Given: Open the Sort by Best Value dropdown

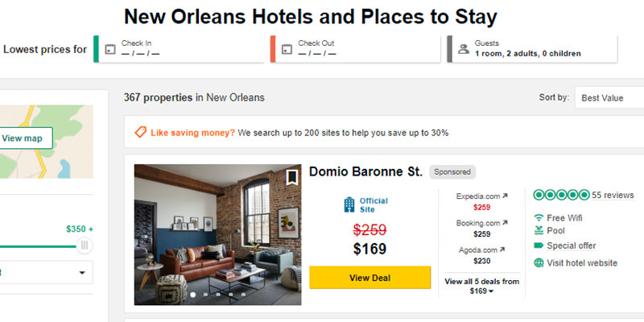Looking at the screenshot, I should pyautogui.click(x=608, y=97).
